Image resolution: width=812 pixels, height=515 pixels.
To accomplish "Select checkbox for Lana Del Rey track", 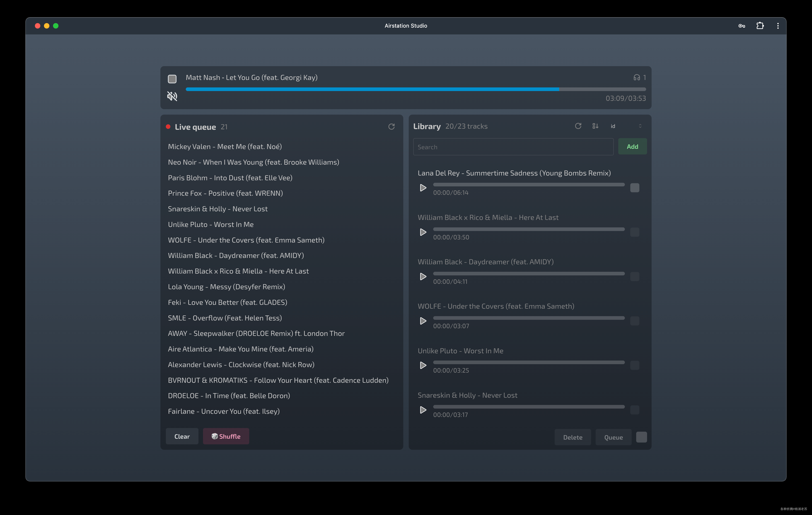I will [634, 188].
